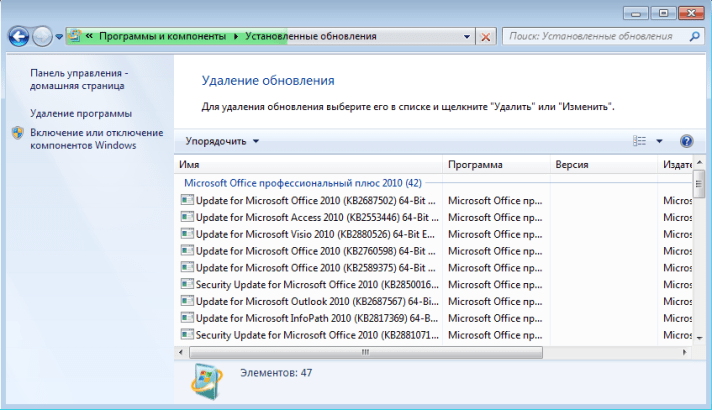This screenshot has height=410, width=712.
Task: Click Установленные обновления in the breadcrumb
Action: pos(311,36)
